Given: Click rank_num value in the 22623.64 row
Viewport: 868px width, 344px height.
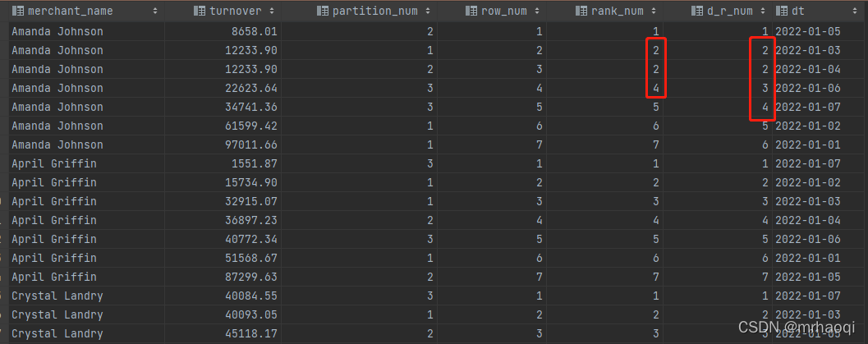Looking at the screenshot, I should (656, 88).
